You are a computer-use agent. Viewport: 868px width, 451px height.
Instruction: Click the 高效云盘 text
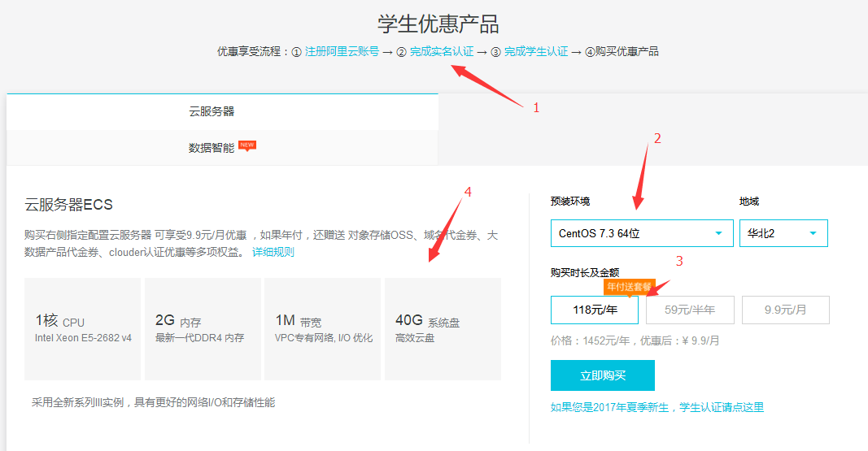[x=415, y=338]
